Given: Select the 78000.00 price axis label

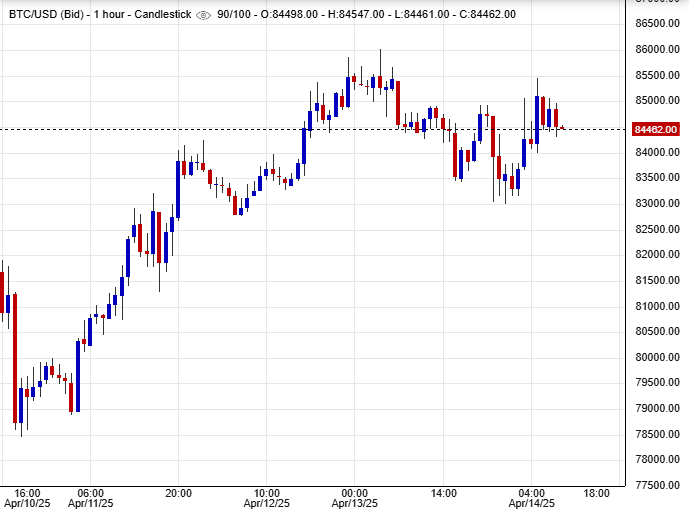Looking at the screenshot, I should coord(656,460).
